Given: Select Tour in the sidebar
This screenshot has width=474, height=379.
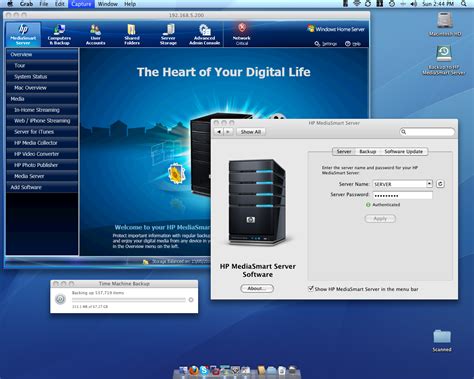Looking at the screenshot, I should 42,65.
